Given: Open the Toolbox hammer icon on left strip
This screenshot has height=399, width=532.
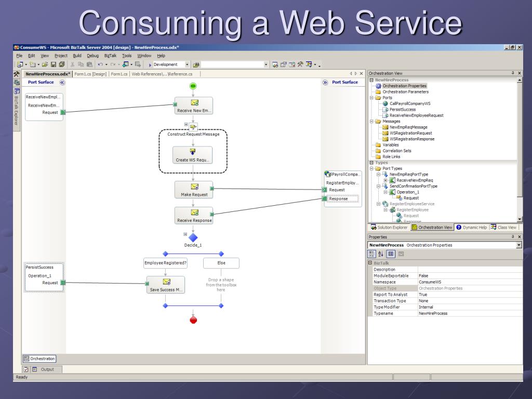Looking at the screenshot, I should pos(17,74).
